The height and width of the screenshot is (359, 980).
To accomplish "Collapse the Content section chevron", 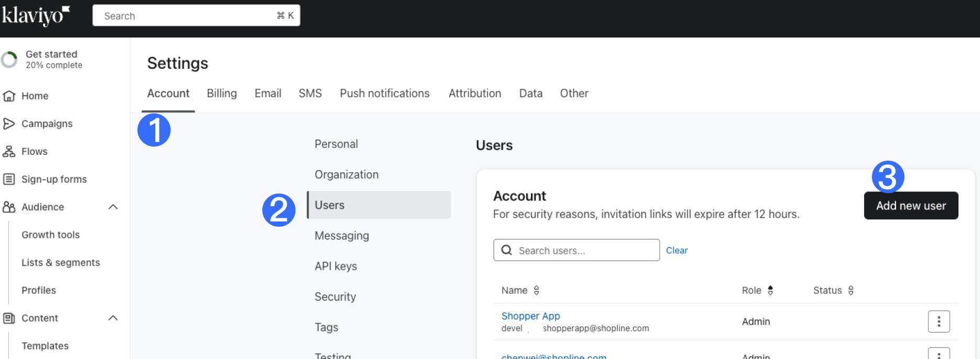I will tap(113, 319).
